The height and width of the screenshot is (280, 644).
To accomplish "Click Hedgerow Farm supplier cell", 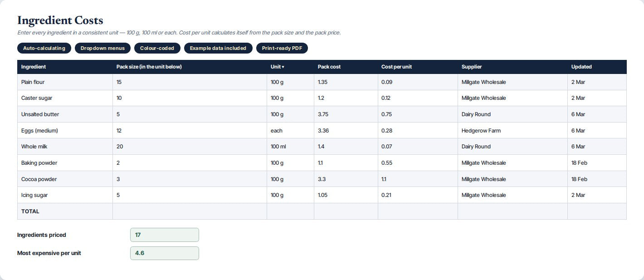I will tap(512, 131).
